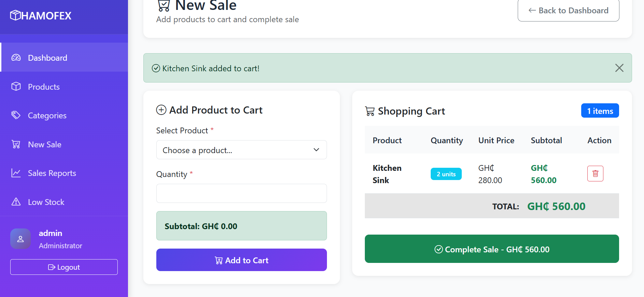
Task: Click the '2 units' quantity badge
Action: 446,174
